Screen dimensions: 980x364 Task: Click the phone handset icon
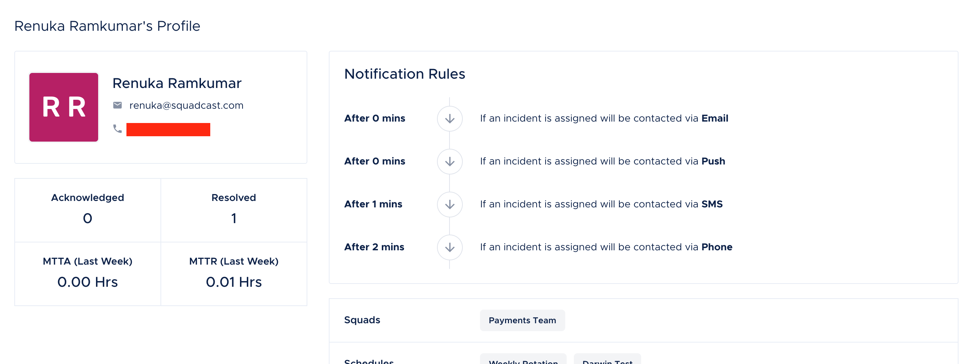pyautogui.click(x=117, y=129)
